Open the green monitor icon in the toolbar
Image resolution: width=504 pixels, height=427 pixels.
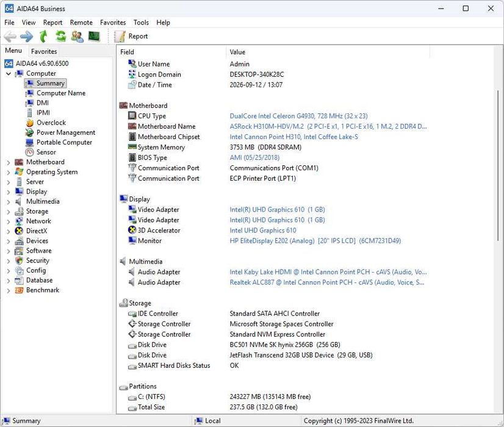point(94,37)
